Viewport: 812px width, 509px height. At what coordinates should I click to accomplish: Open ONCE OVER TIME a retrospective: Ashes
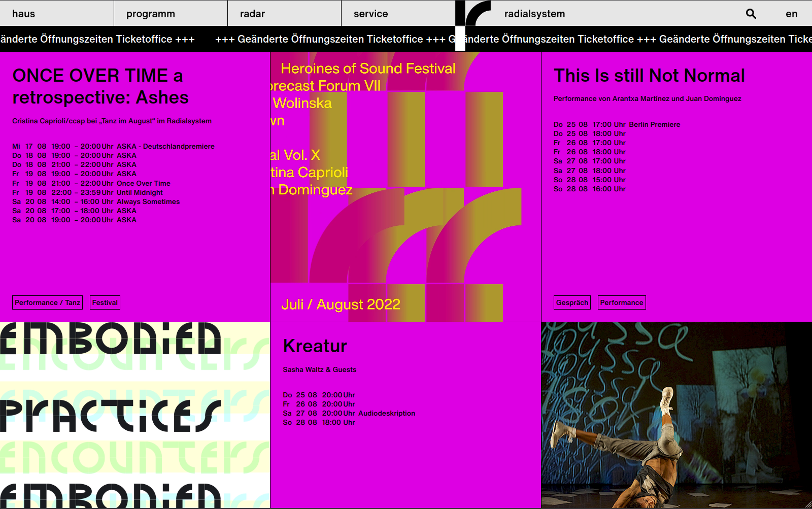(100, 86)
